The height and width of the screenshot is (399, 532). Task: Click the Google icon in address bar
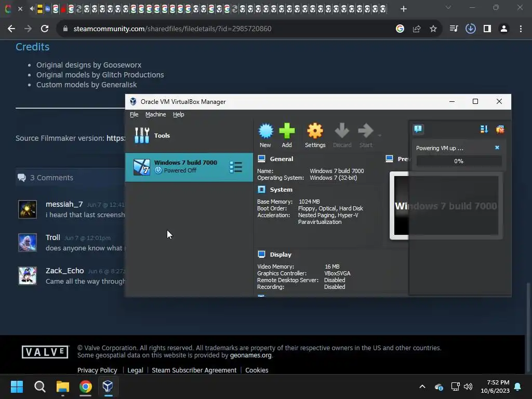pyautogui.click(x=400, y=29)
